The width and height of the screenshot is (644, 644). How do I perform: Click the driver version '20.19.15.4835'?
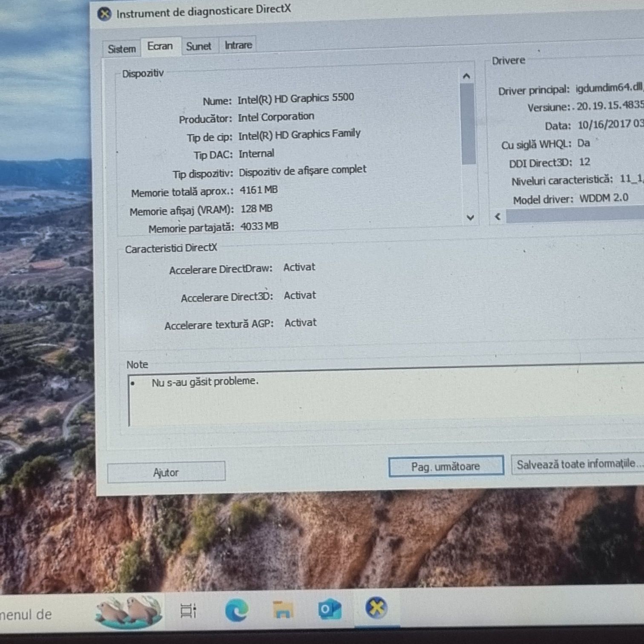pos(610,105)
